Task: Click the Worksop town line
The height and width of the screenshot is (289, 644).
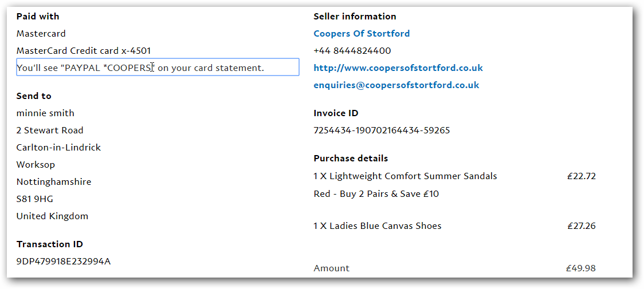Action: coord(36,165)
